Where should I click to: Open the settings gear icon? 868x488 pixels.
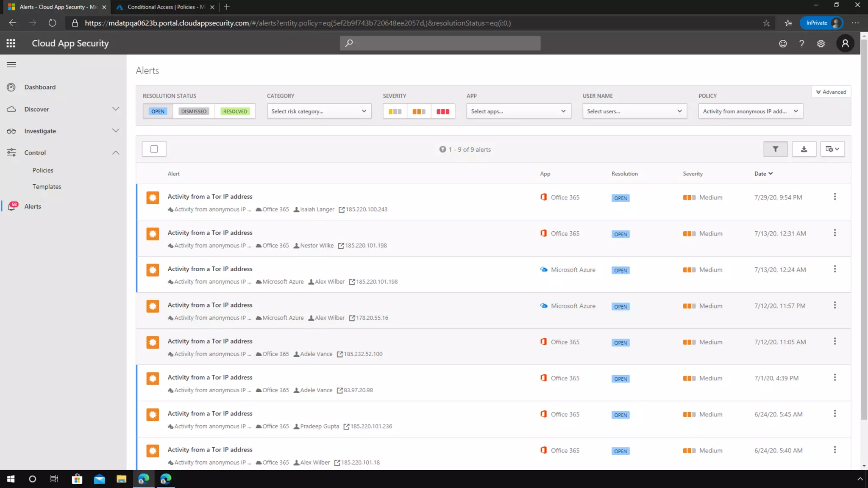pyautogui.click(x=821, y=44)
